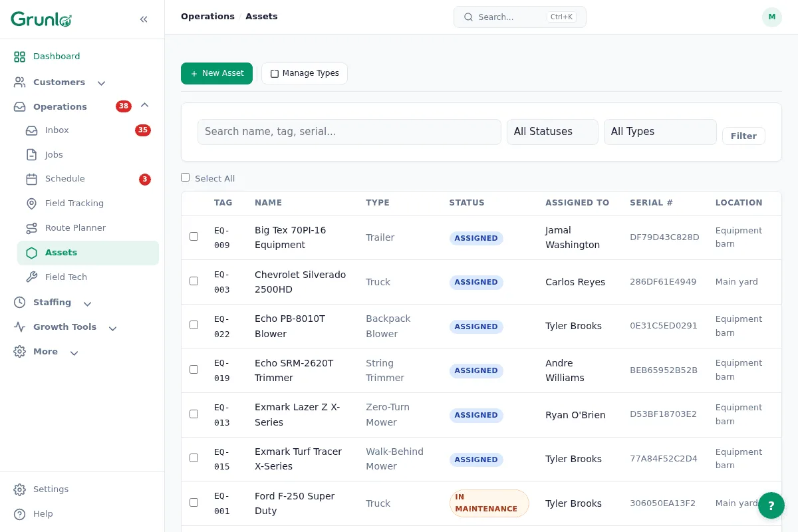Click the Help question-circle icon
The height and width of the screenshot is (532, 798).
coord(20,514)
